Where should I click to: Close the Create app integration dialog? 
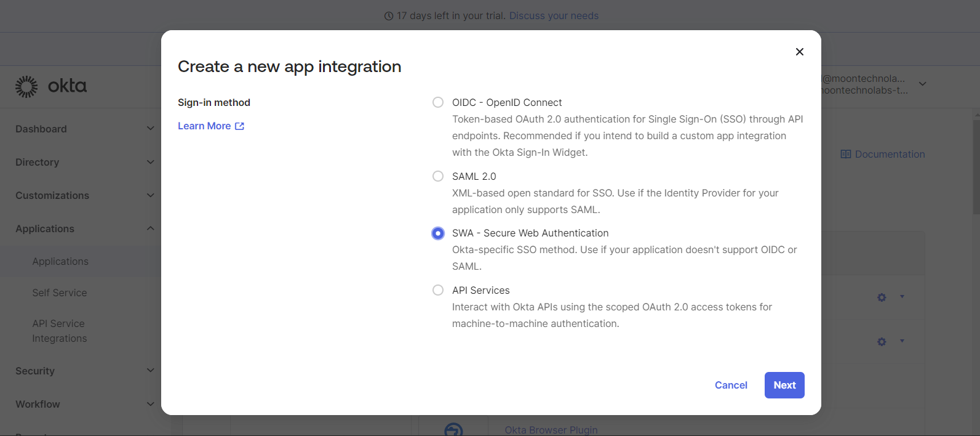800,52
